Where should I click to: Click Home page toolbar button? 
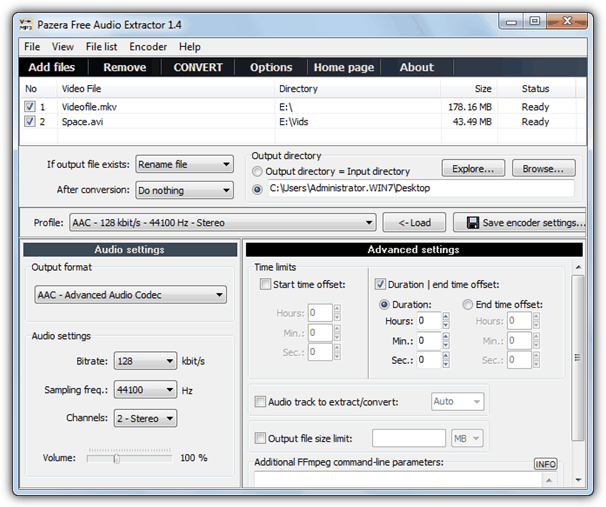(x=344, y=67)
